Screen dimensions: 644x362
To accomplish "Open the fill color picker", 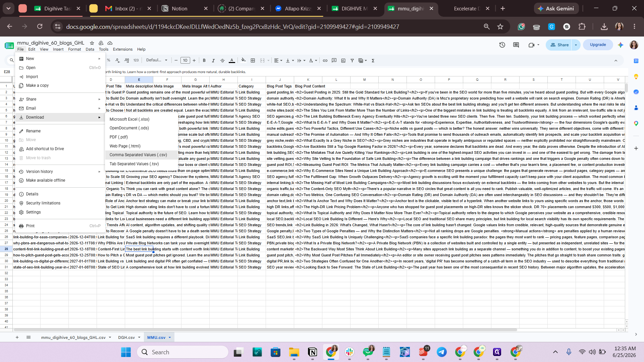I will [x=244, y=60].
